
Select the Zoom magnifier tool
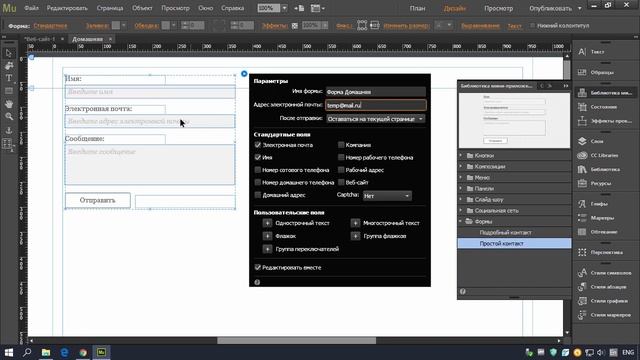[9, 117]
